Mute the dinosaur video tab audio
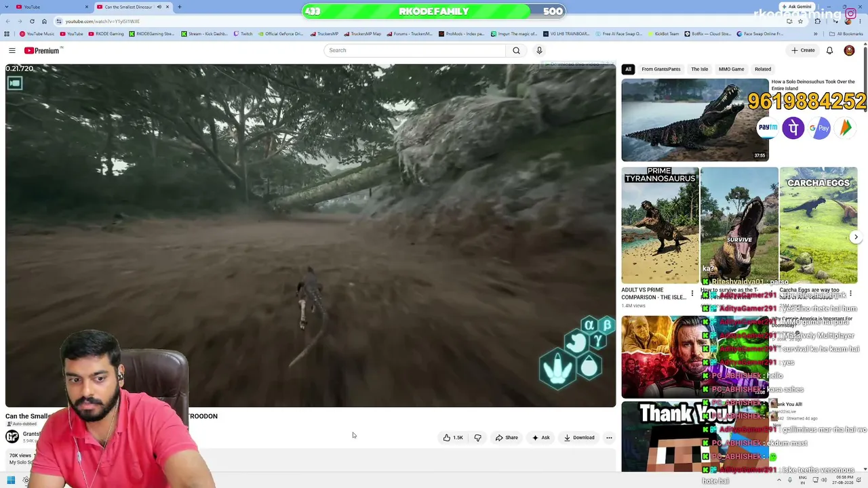This screenshot has height=488, width=868. point(159,7)
